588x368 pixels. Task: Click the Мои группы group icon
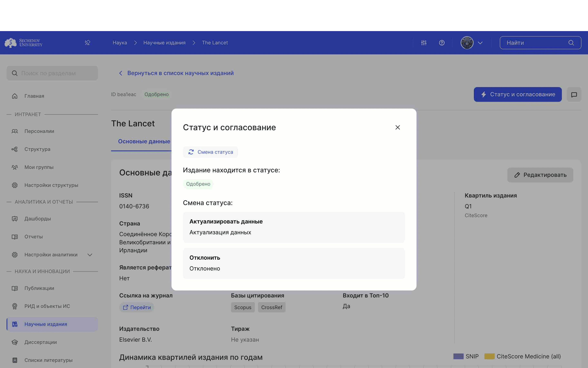pos(14,167)
